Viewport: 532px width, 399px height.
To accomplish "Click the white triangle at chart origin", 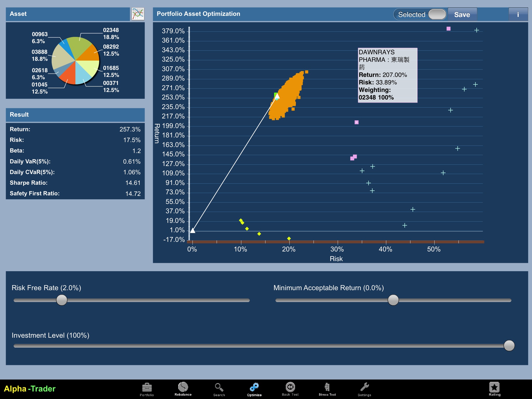I will click(192, 230).
